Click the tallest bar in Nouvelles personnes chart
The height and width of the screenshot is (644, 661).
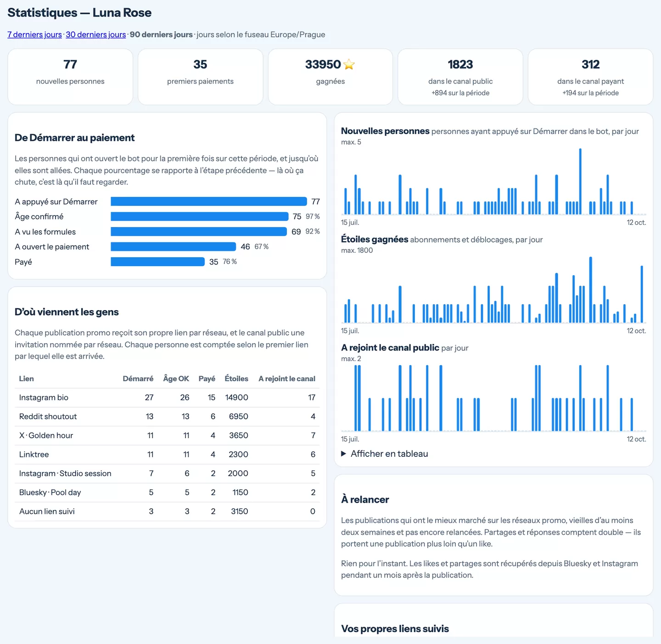[x=580, y=181]
